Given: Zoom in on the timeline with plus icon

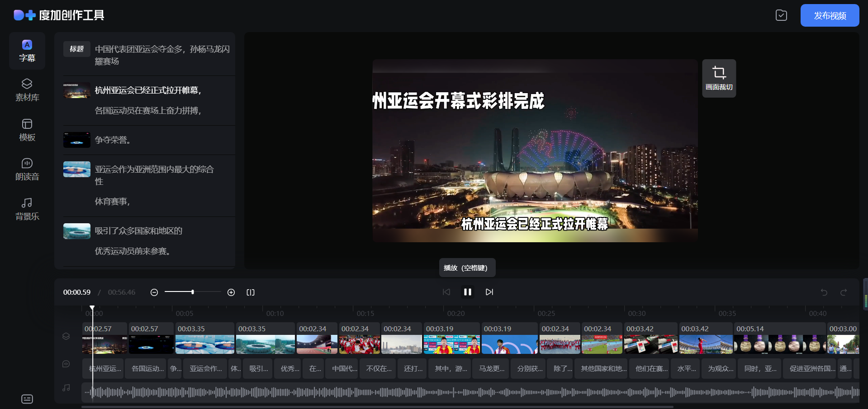Looking at the screenshot, I should click(x=231, y=292).
